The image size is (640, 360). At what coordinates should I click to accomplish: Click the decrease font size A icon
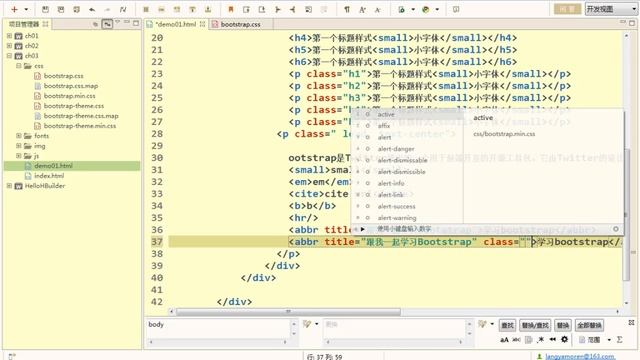(x=378, y=9)
